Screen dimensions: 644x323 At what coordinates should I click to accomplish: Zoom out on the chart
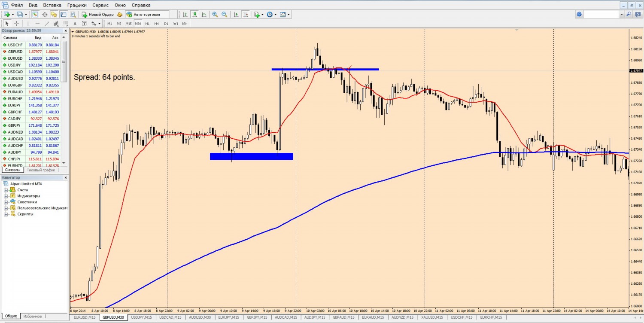(x=224, y=14)
